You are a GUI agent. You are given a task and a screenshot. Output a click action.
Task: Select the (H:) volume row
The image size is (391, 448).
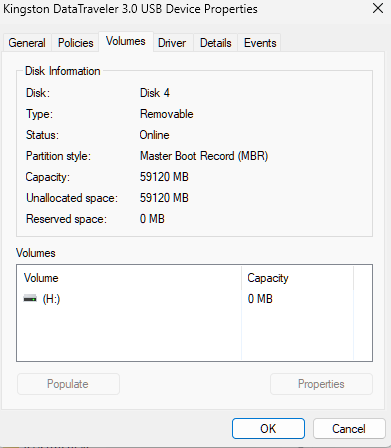click(185, 299)
